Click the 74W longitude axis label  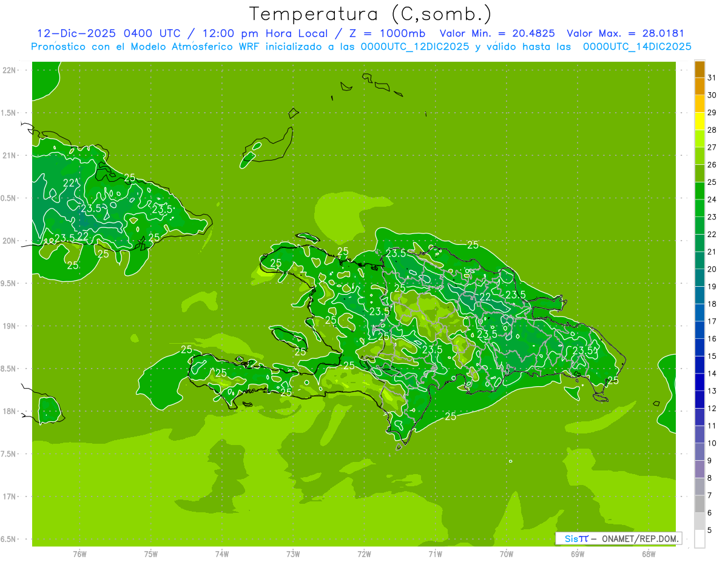tap(221, 554)
